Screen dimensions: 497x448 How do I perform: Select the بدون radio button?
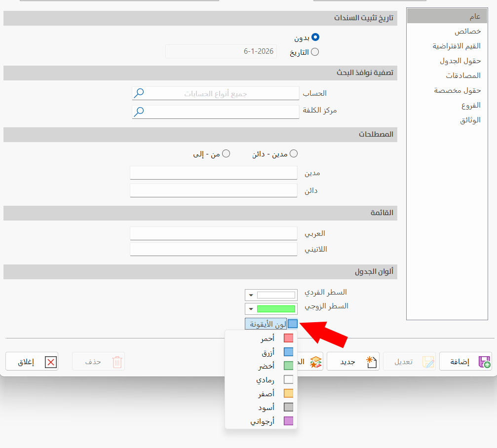[x=315, y=37]
